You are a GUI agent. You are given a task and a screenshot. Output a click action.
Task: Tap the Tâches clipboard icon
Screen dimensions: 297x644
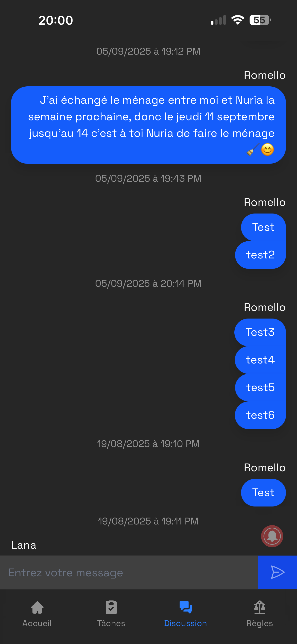click(x=111, y=608)
